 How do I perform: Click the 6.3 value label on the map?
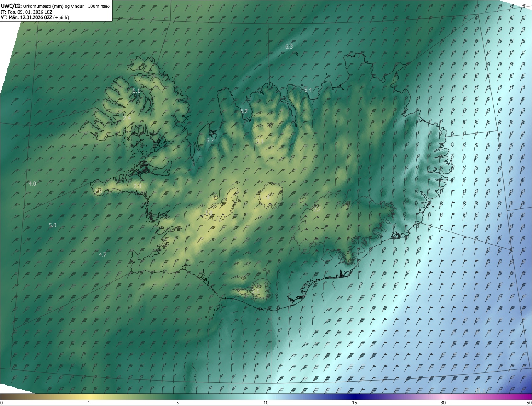(289, 47)
